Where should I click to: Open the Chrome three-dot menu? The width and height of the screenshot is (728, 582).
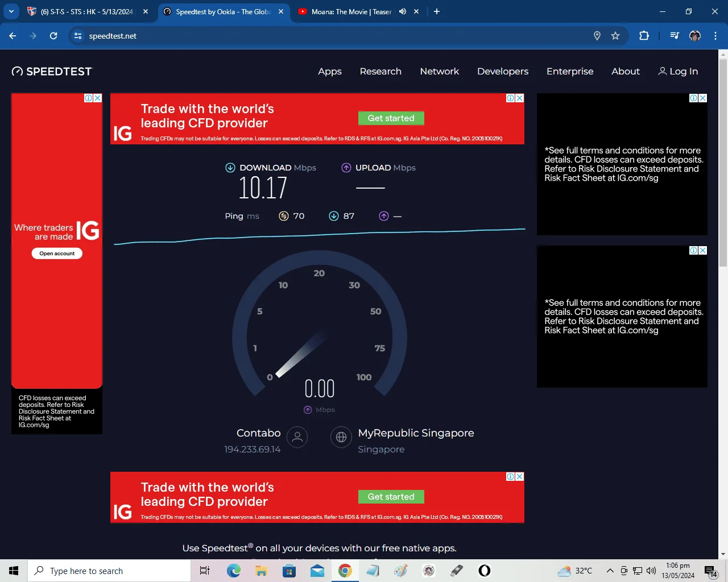click(715, 36)
